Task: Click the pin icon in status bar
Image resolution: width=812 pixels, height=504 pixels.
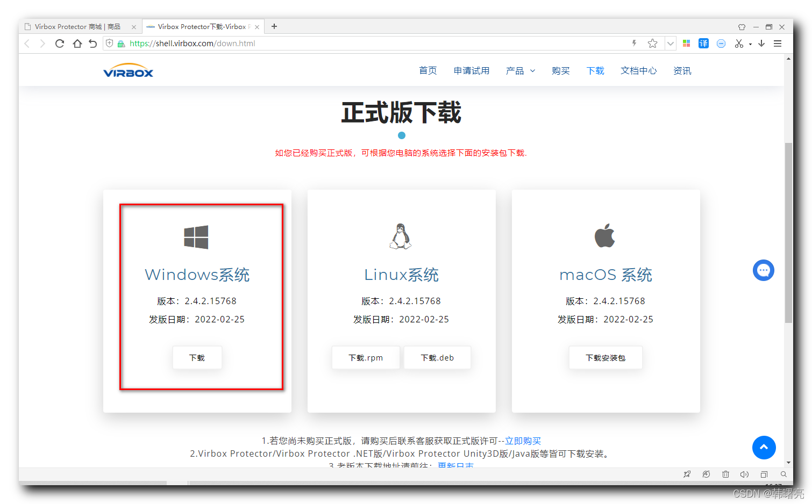Action: 687,474
